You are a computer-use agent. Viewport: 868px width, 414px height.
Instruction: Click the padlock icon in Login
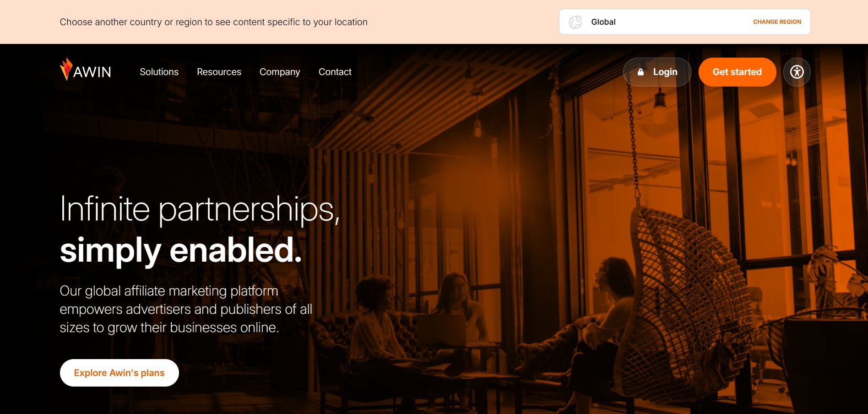pyautogui.click(x=640, y=72)
